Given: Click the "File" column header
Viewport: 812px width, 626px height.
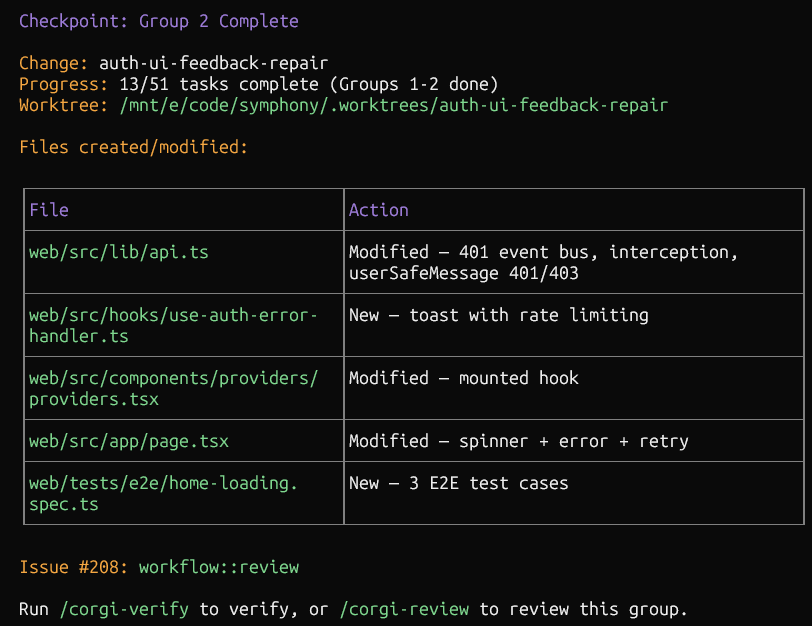Looking at the screenshot, I should point(49,210).
